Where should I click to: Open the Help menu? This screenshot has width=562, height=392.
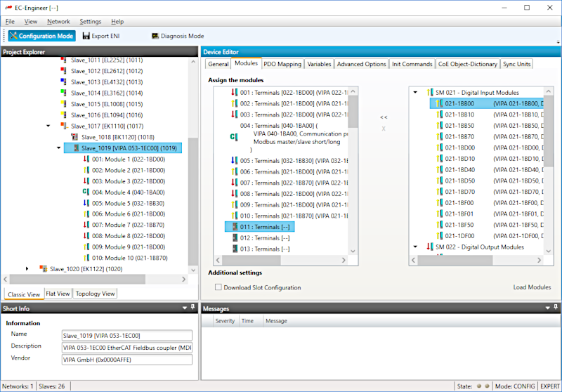117,22
